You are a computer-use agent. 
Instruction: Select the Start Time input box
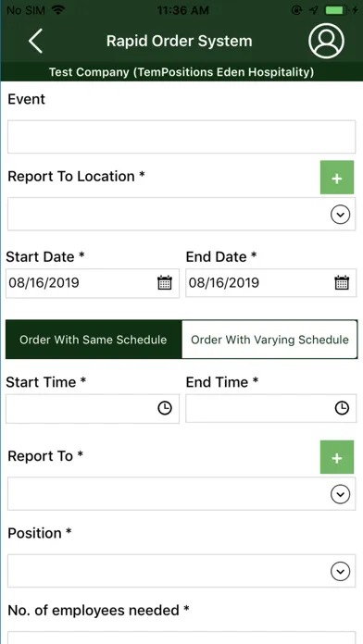click(x=93, y=408)
